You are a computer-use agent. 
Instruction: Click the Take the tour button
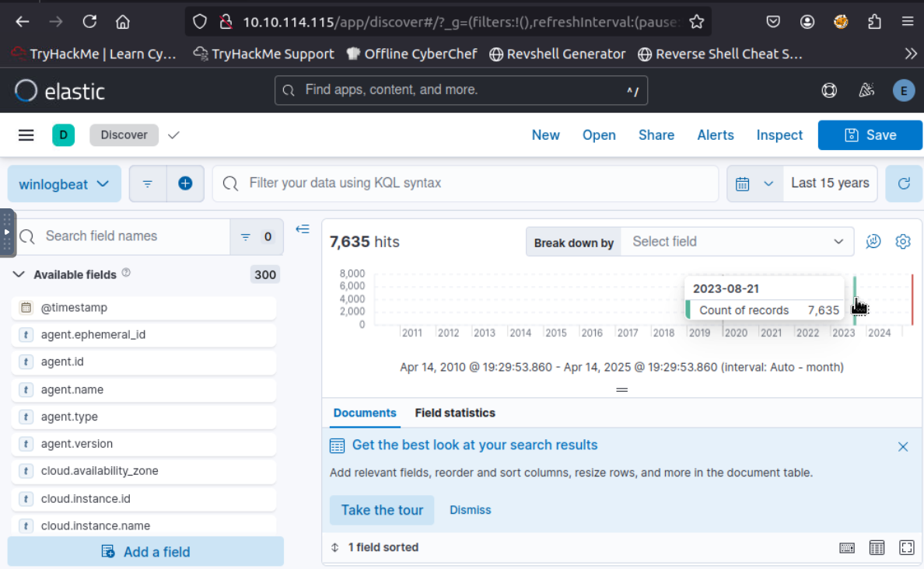(x=382, y=510)
